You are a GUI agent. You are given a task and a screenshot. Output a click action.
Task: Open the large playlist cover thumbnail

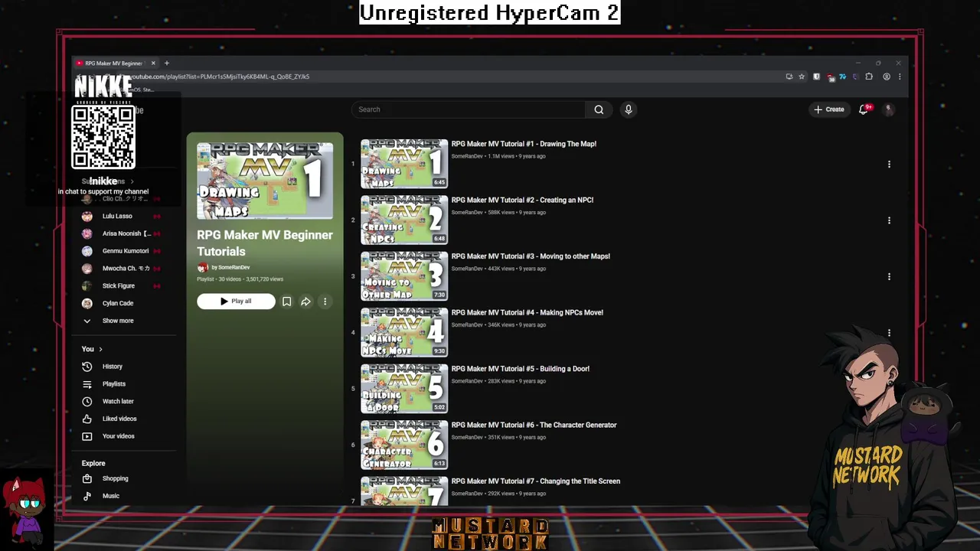265,181
